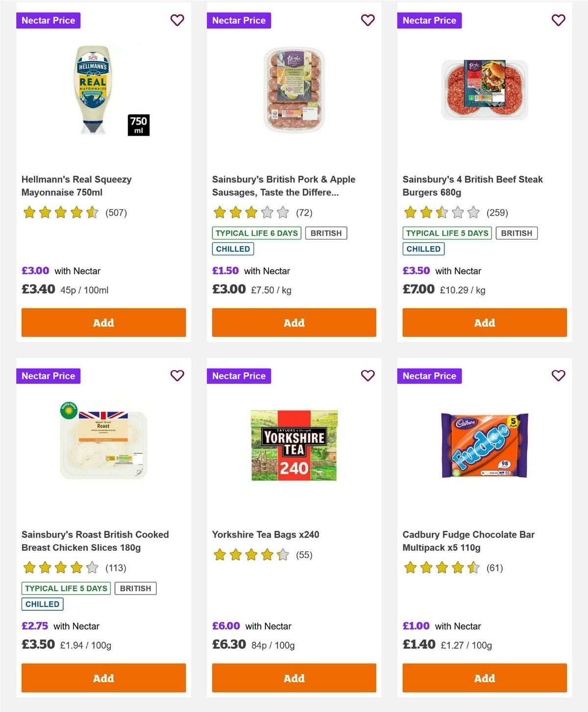This screenshot has width=588, height=712.
Task: Open the TYPICAL LIFE 5 DAYS tag on chicken slices
Action: (x=66, y=588)
